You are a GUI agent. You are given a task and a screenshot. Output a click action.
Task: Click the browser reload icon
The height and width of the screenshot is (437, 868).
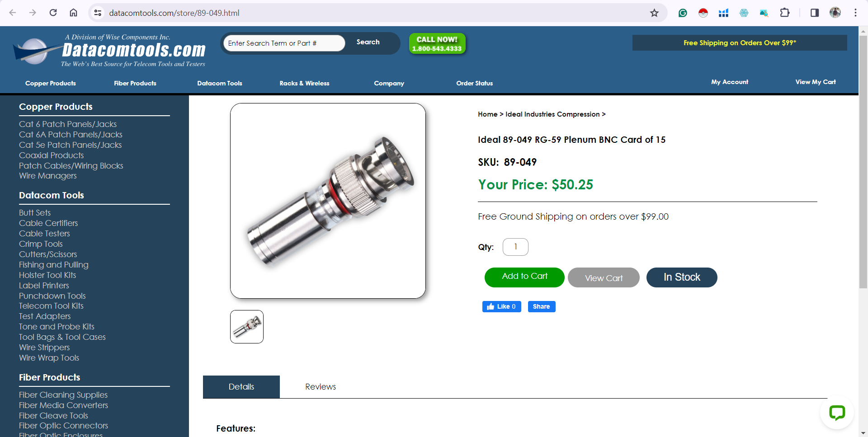(x=53, y=13)
